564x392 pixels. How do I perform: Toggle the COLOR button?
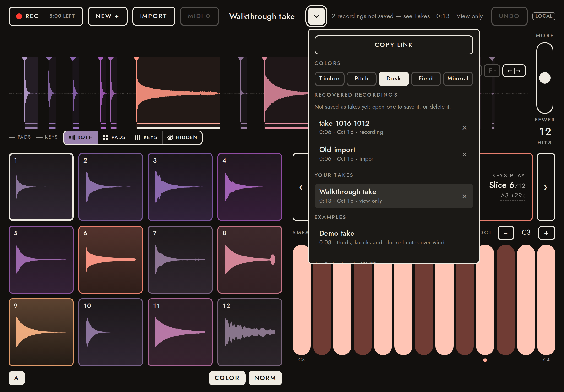pos(227,378)
